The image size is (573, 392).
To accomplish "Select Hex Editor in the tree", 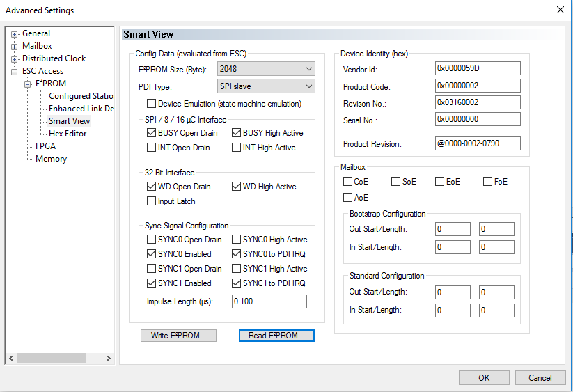I will tap(68, 134).
